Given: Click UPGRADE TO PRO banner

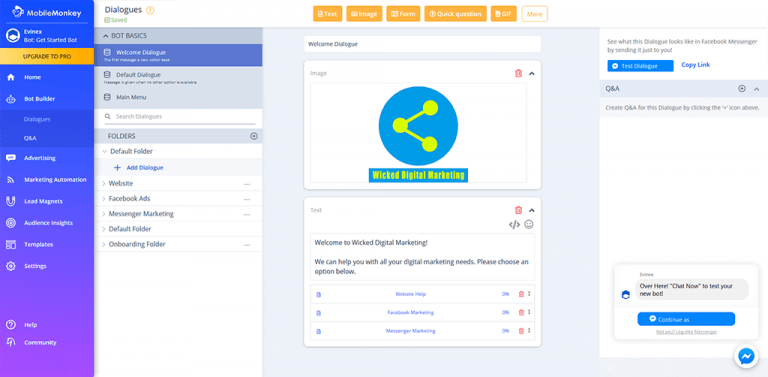Looking at the screenshot, I should (47, 56).
